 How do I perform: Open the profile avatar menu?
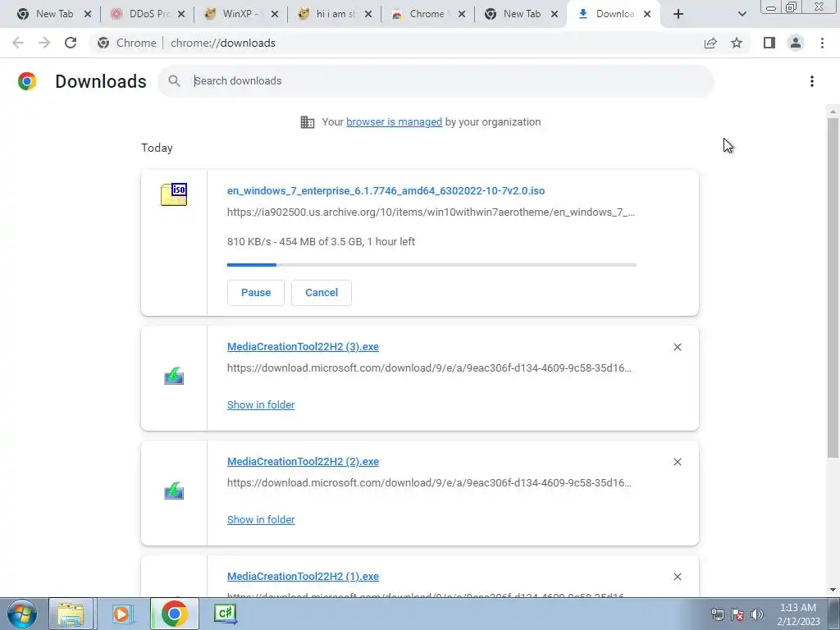click(x=796, y=43)
